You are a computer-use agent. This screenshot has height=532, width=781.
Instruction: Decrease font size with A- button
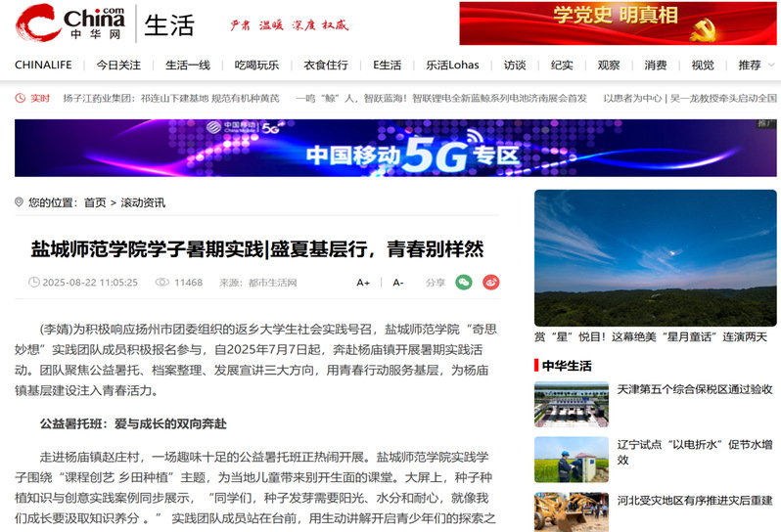tap(398, 283)
